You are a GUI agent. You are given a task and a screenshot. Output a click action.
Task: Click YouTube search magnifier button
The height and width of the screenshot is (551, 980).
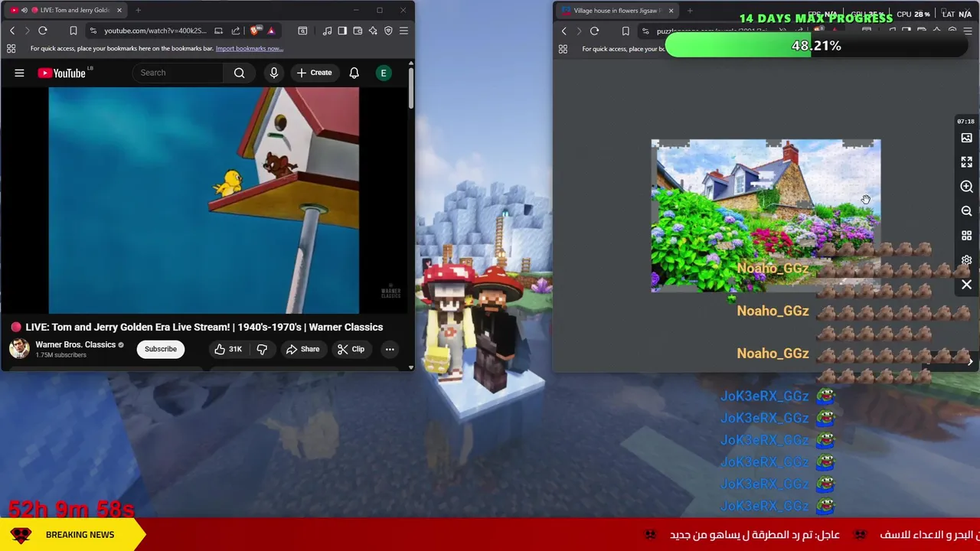240,73
